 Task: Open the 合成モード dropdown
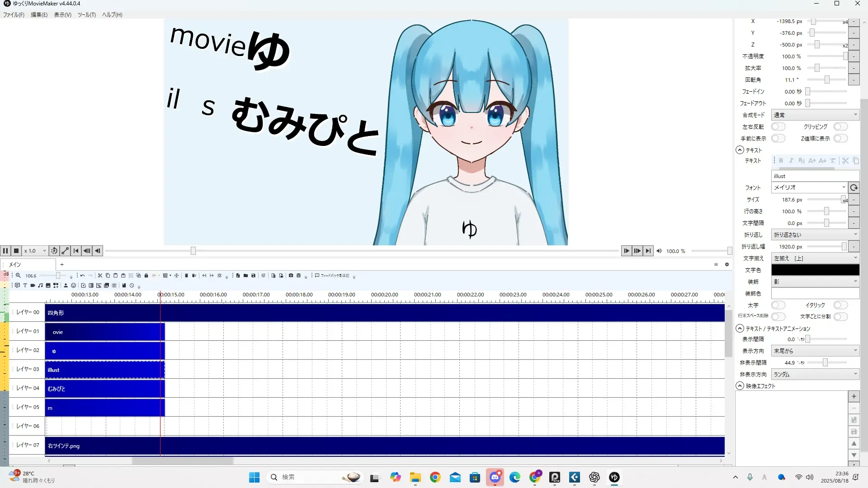click(815, 115)
